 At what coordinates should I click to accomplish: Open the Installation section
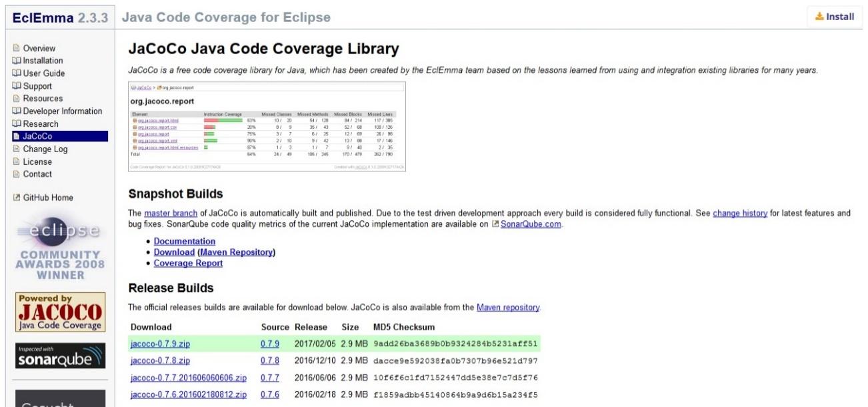43,61
